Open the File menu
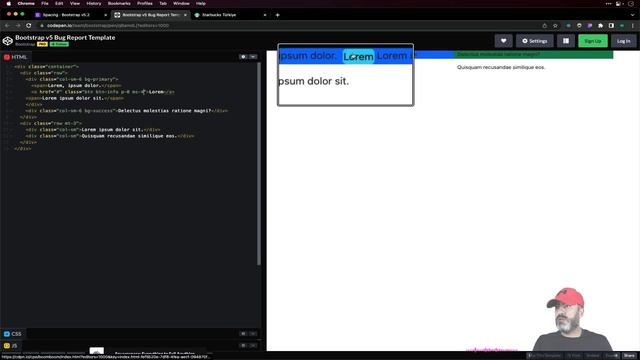This screenshot has height=360, width=640. click(45, 3)
